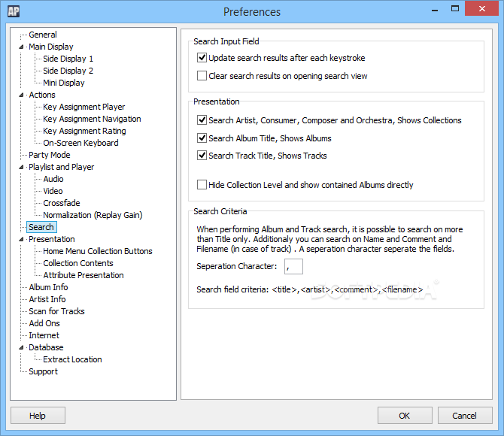
Task: Click the Separation Character input field
Action: [x=293, y=266]
